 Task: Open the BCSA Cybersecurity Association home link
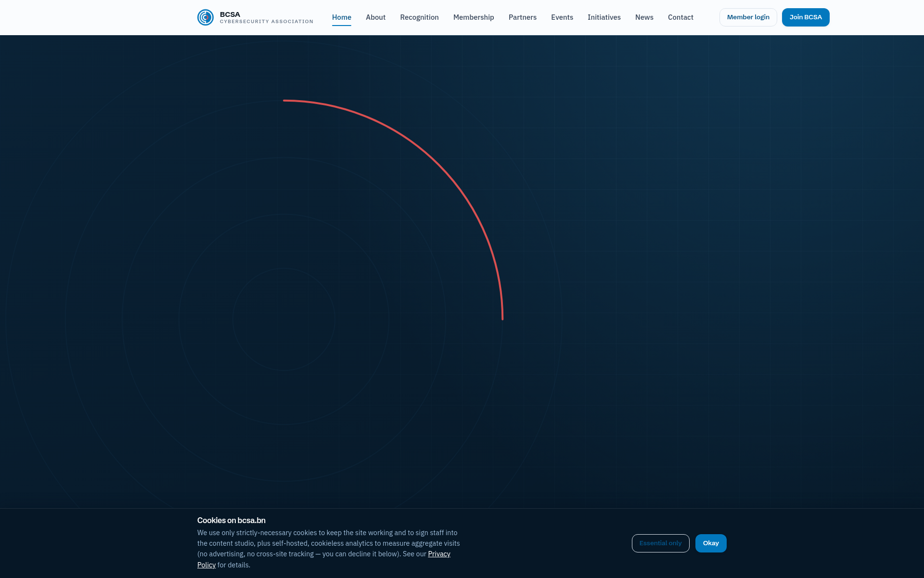click(x=255, y=17)
